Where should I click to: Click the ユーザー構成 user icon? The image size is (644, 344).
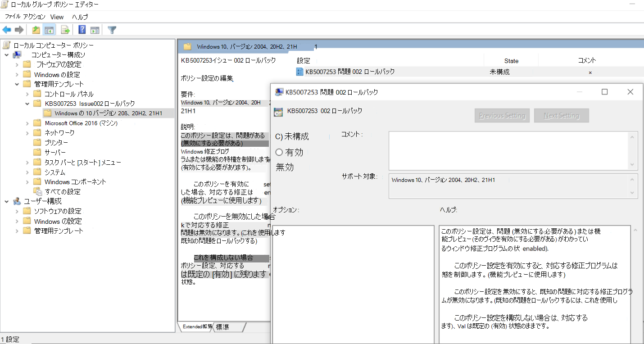coord(17,201)
